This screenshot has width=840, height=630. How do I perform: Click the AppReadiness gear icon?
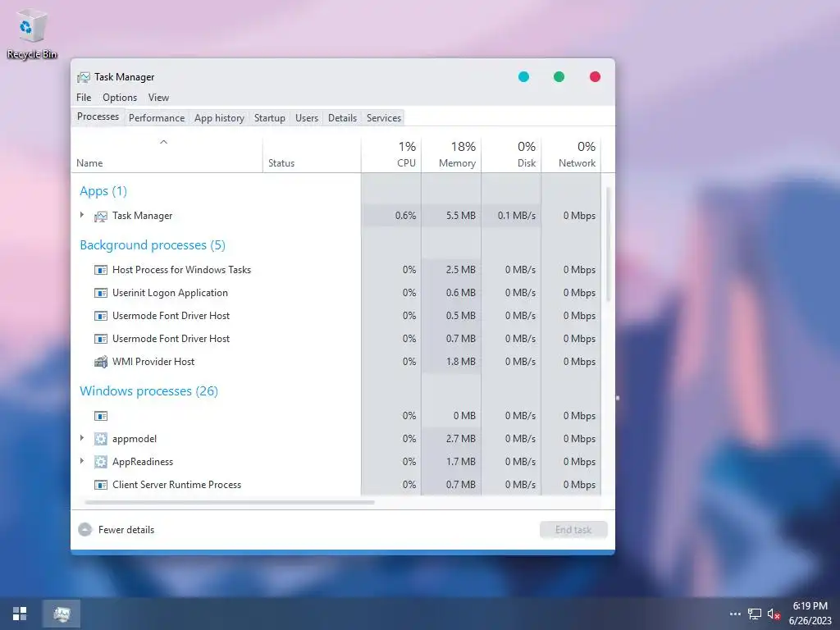(101, 462)
